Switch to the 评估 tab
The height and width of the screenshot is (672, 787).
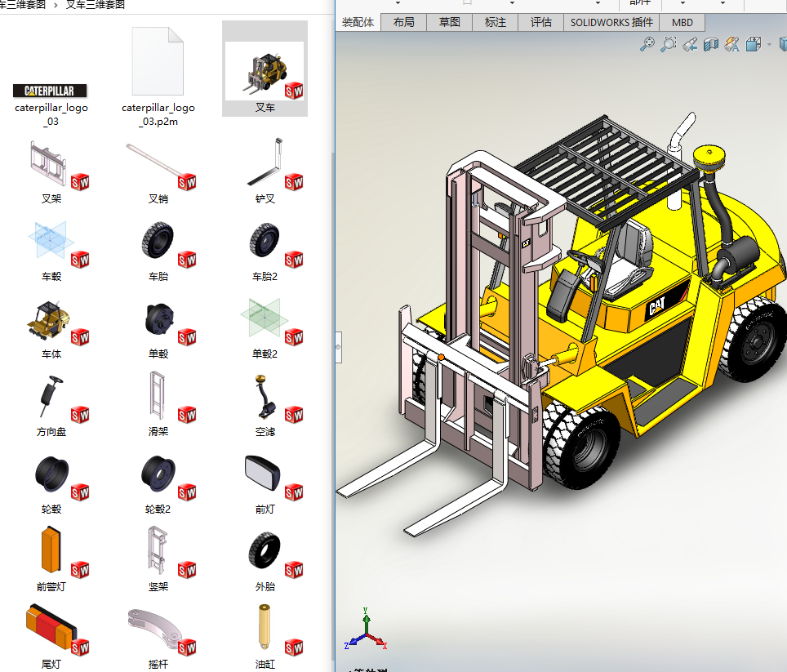(x=540, y=22)
